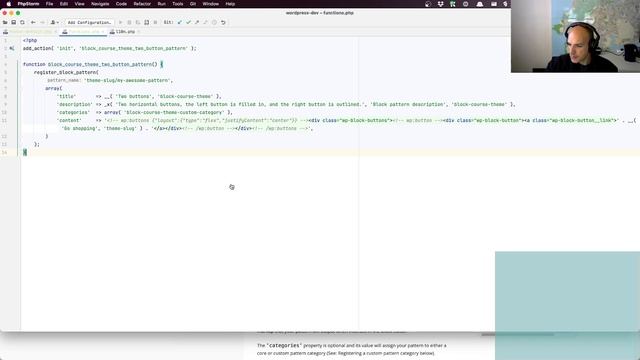Click the Synchronize/reload toolbar icon
Screen dimensions: 640x360
pos(22,22)
